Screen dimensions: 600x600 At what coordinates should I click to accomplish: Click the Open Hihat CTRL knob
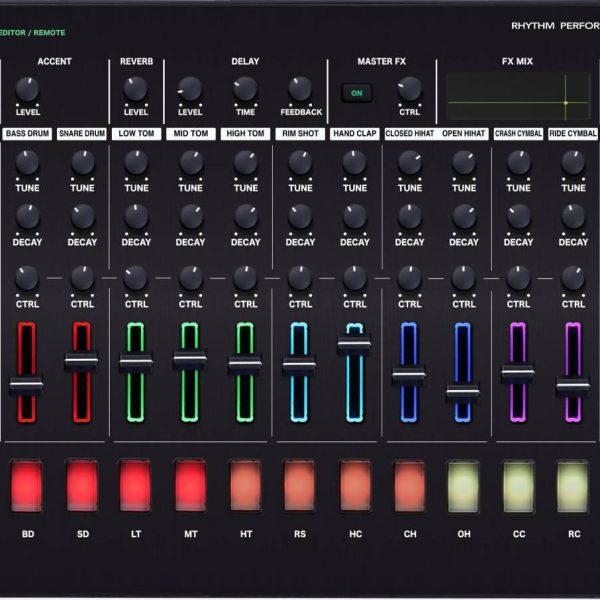pyautogui.click(x=464, y=278)
